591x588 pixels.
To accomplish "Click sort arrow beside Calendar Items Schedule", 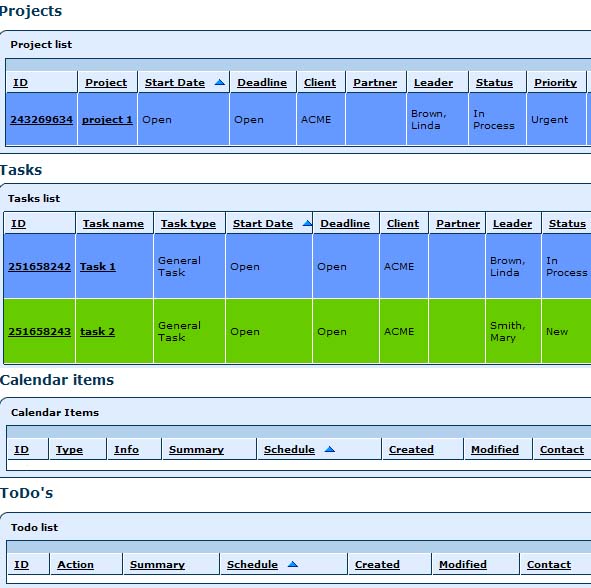I will pos(329,449).
